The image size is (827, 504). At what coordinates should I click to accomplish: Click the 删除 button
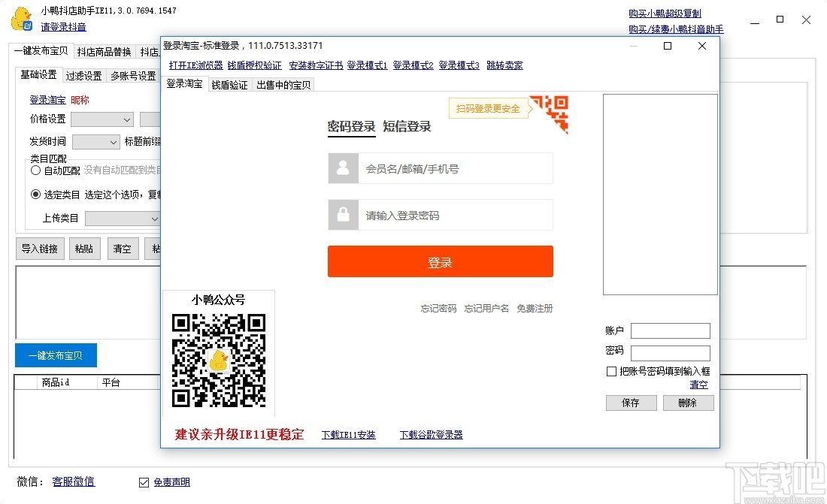tap(687, 403)
